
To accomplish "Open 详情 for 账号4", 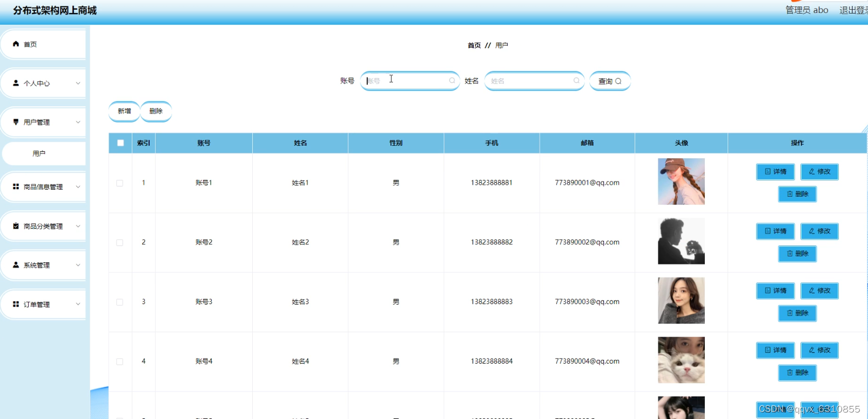I will [776, 350].
